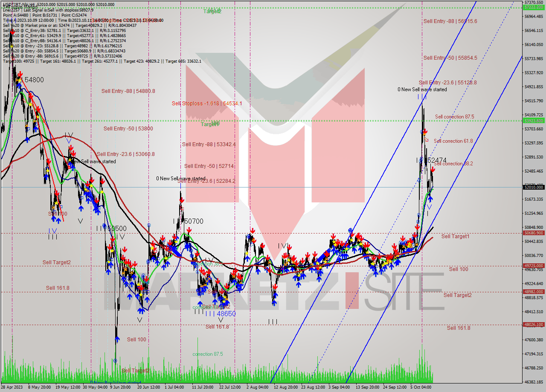Click 'Sell %20 @ Market price' info line
This screenshot has width=546, height=392.
tap(70, 25)
